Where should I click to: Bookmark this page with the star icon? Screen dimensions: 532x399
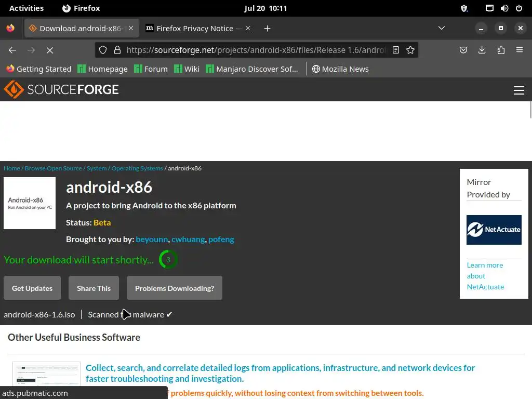(x=410, y=50)
